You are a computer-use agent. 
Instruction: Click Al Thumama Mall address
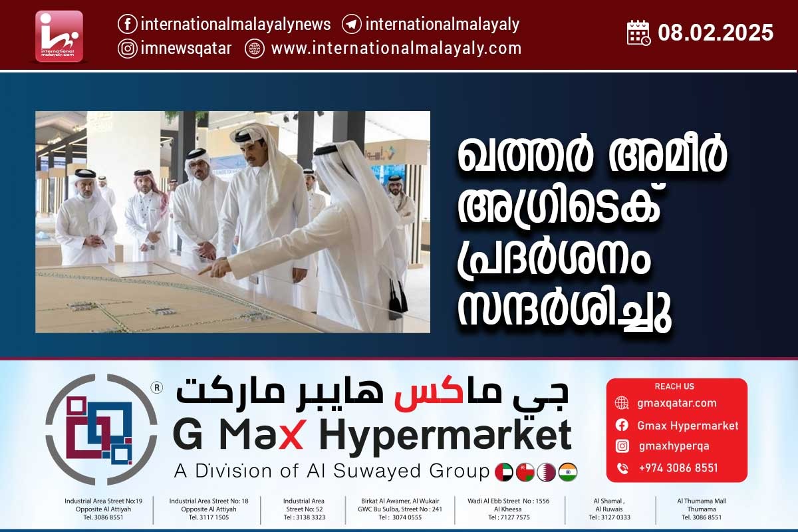702,509
